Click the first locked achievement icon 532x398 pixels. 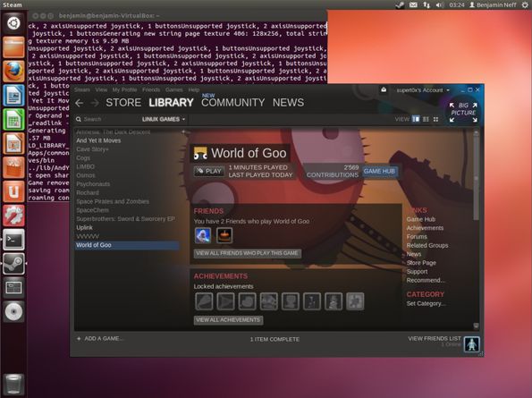pyautogui.click(x=204, y=301)
